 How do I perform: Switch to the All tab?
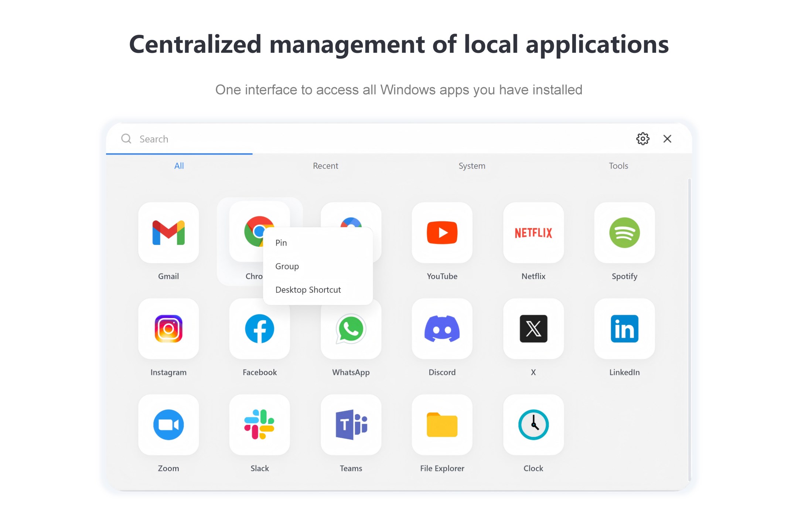pos(179,166)
